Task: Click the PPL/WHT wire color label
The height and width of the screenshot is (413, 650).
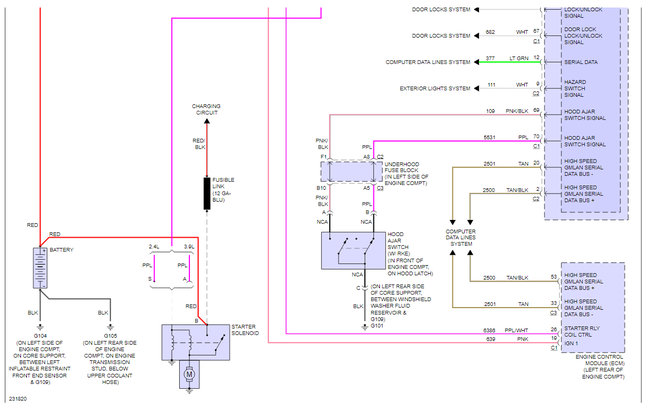Action: [x=516, y=330]
